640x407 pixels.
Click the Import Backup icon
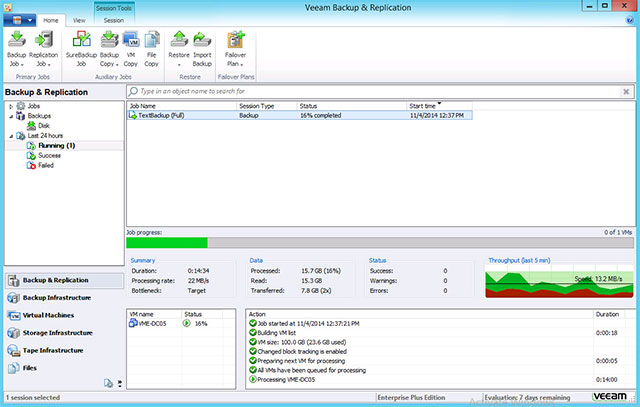click(x=201, y=42)
